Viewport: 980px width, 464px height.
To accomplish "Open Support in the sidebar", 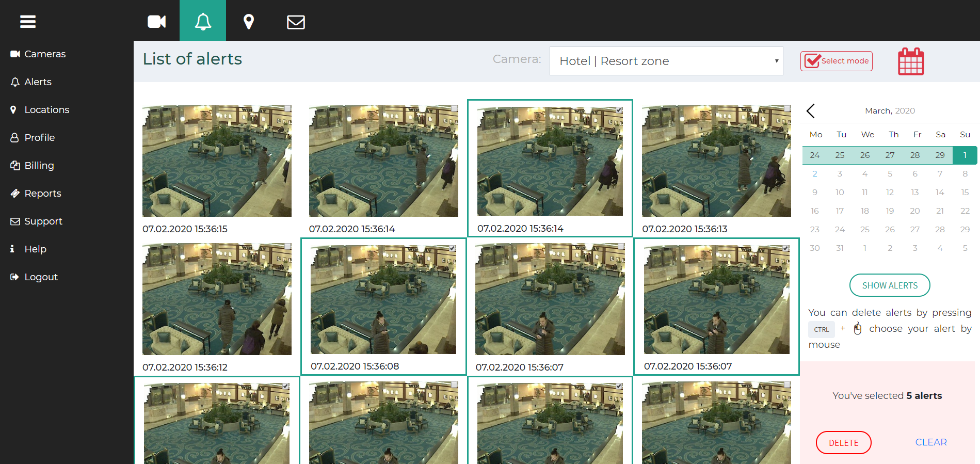I will click(36, 221).
